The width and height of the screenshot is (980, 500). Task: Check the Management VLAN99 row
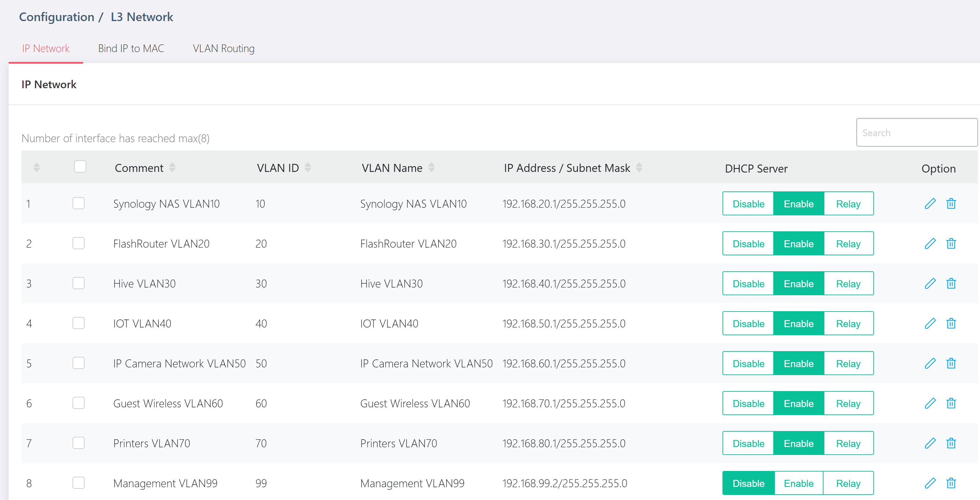tap(78, 483)
